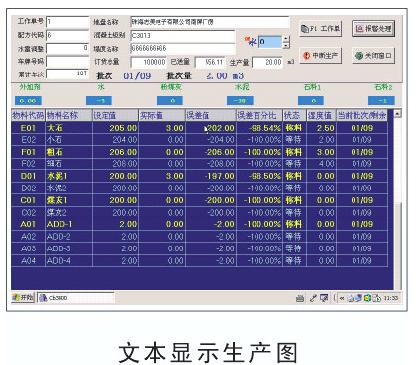420x365 pixels.
Task: Increase the spinner value with up arrow
Action: coord(286,39)
